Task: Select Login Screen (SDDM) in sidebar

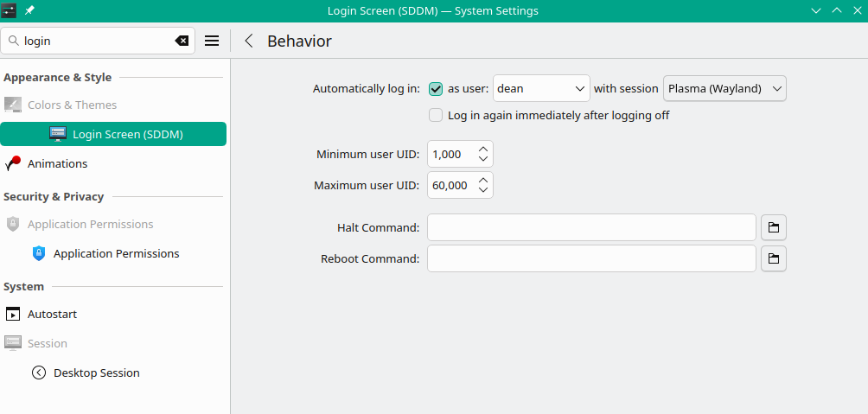Action: (x=127, y=134)
